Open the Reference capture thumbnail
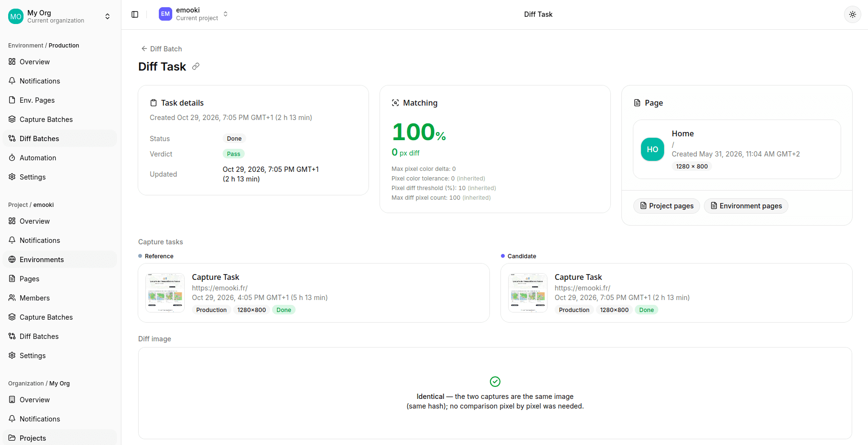This screenshot has height=445, width=868. point(165,293)
